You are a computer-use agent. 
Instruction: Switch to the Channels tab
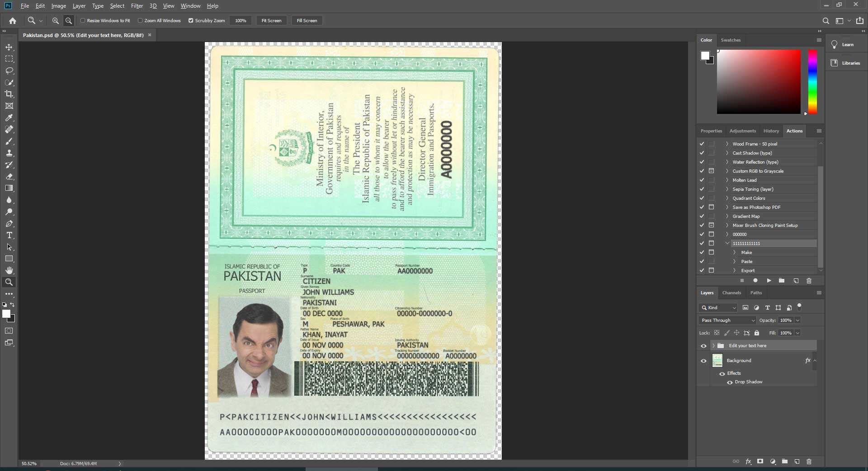pos(731,293)
